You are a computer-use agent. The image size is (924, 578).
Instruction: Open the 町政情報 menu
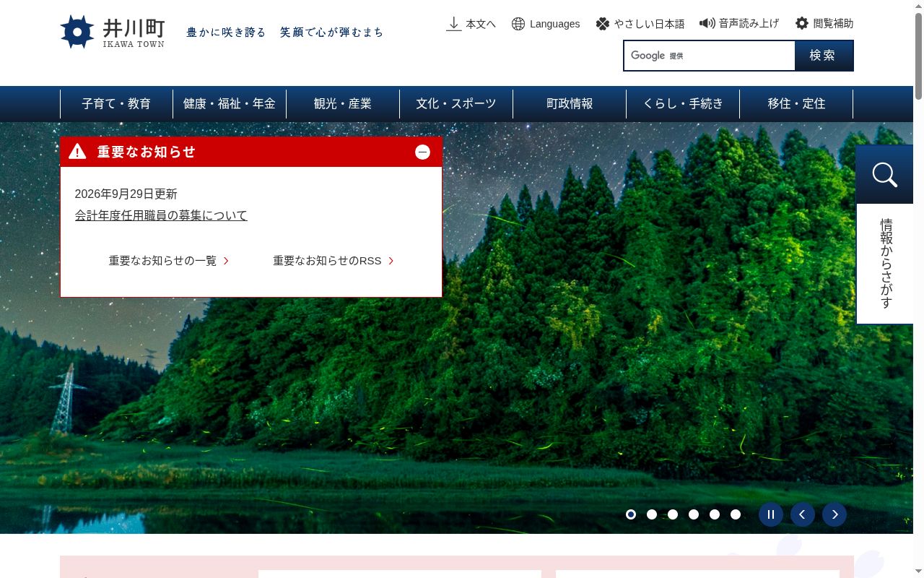point(570,104)
